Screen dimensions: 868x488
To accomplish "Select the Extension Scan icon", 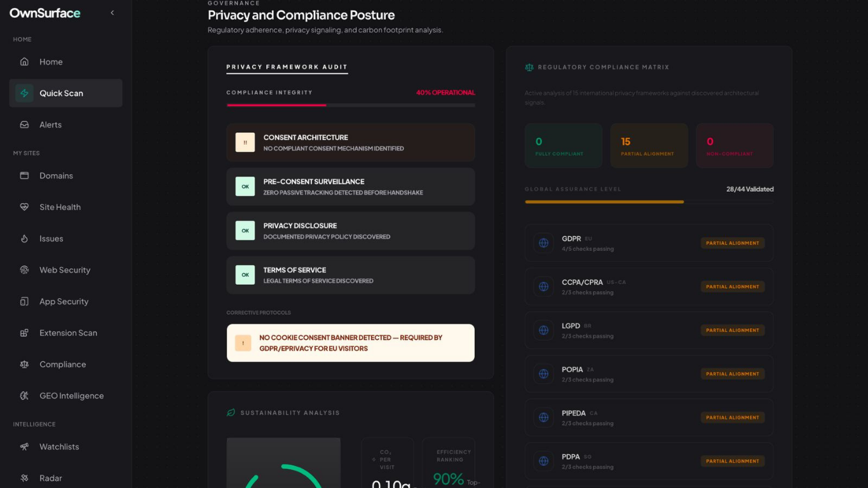I will tap(24, 332).
